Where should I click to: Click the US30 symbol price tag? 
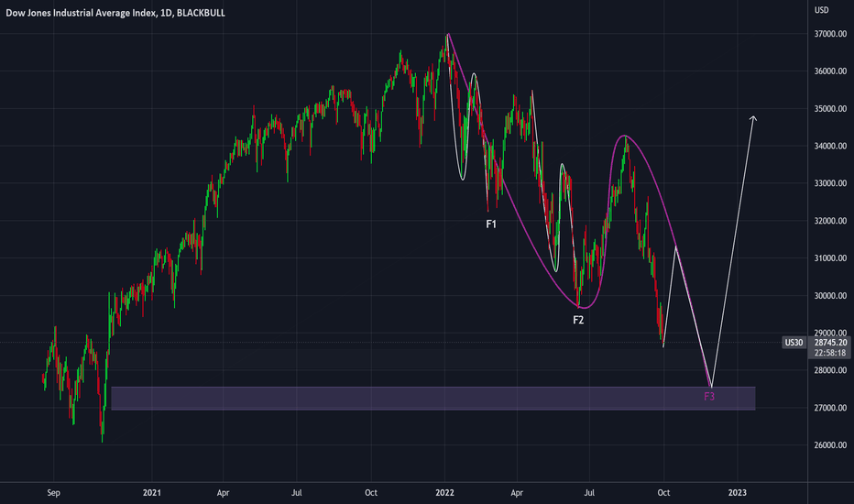click(x=794, y=342)
